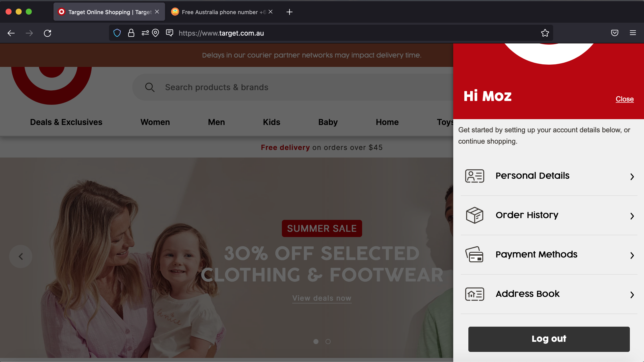The width and height of the screenshot is (644, 362).
Task: Expand Order History chevron arrow
Action: pyautogui.click(x=632, y=216)
